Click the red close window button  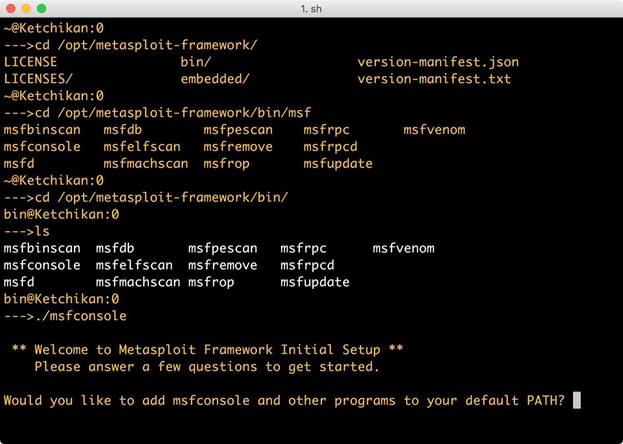(11, 8)
